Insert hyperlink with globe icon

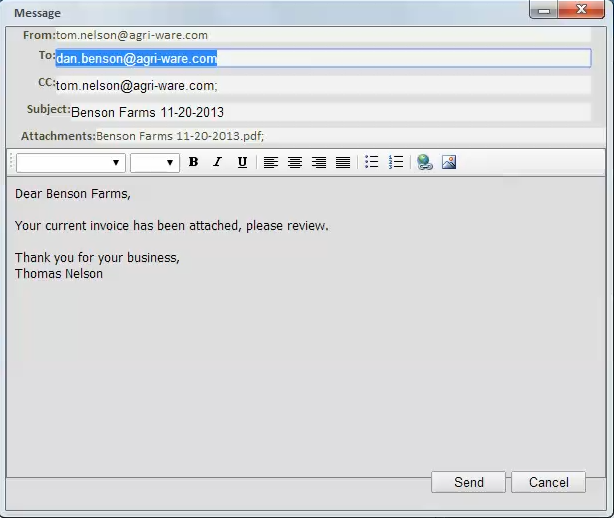click(x=425, y=162)
